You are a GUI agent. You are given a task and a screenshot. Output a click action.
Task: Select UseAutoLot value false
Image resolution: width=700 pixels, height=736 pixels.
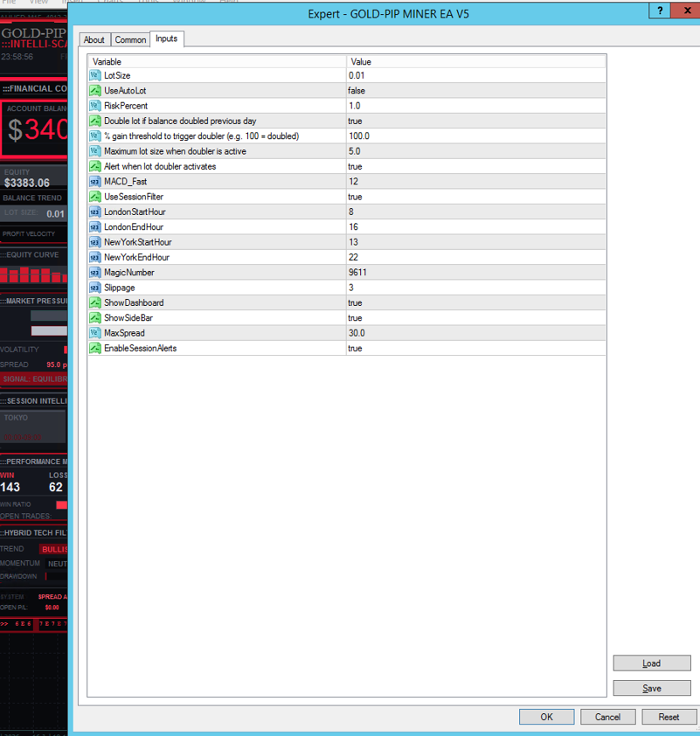click(357, 91)
